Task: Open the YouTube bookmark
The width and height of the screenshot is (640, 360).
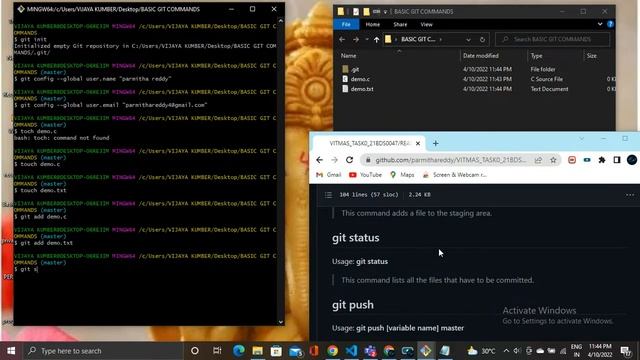Action: point(365,175)
